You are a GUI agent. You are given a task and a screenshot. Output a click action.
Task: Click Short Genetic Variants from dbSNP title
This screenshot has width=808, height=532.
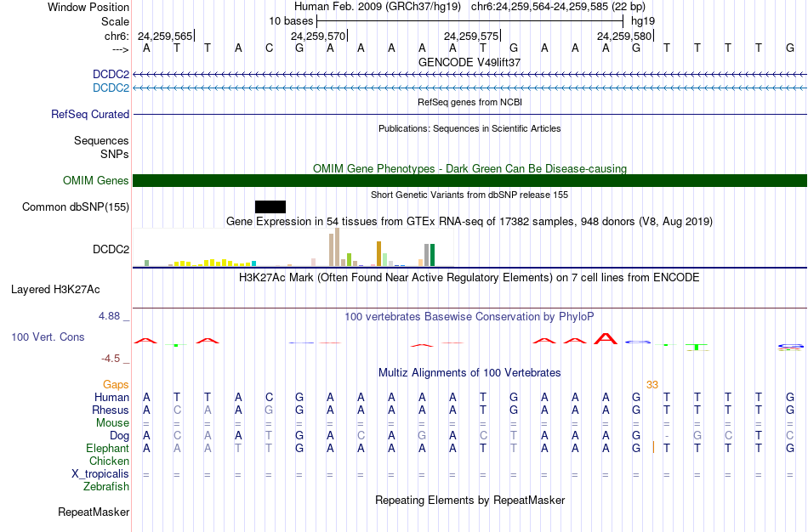click(x=469, y=195)
